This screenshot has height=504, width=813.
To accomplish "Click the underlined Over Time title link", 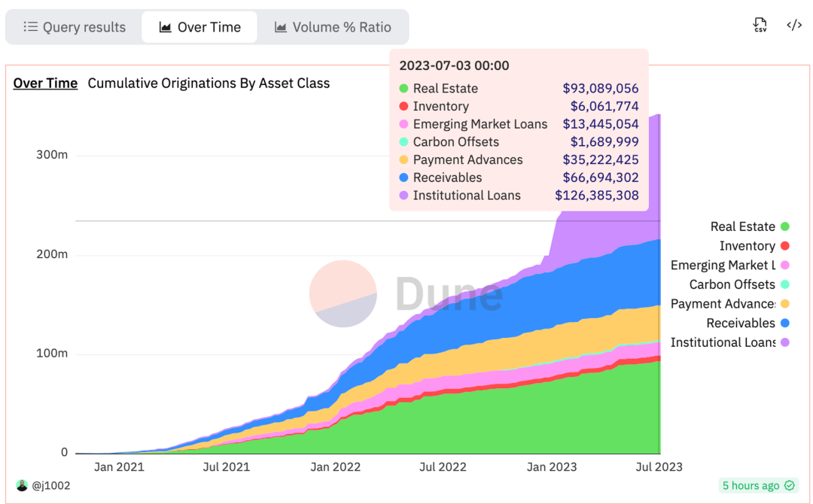I will coord(45,83).
